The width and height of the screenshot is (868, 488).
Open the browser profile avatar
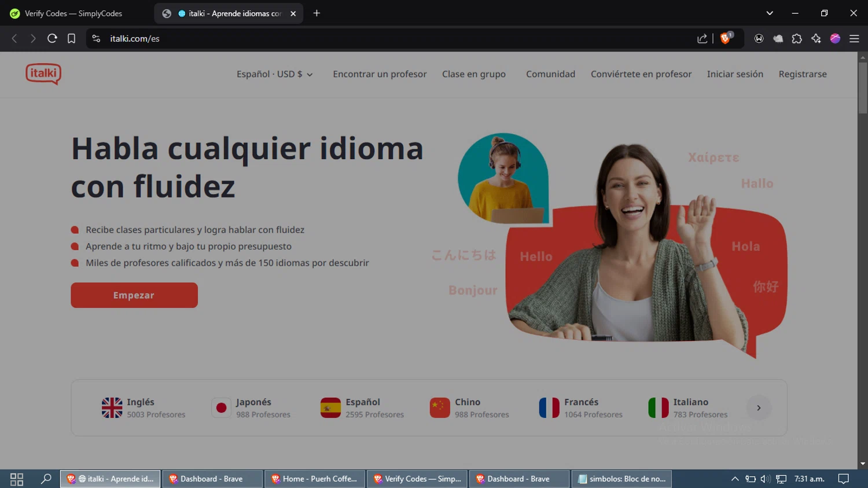835,39
